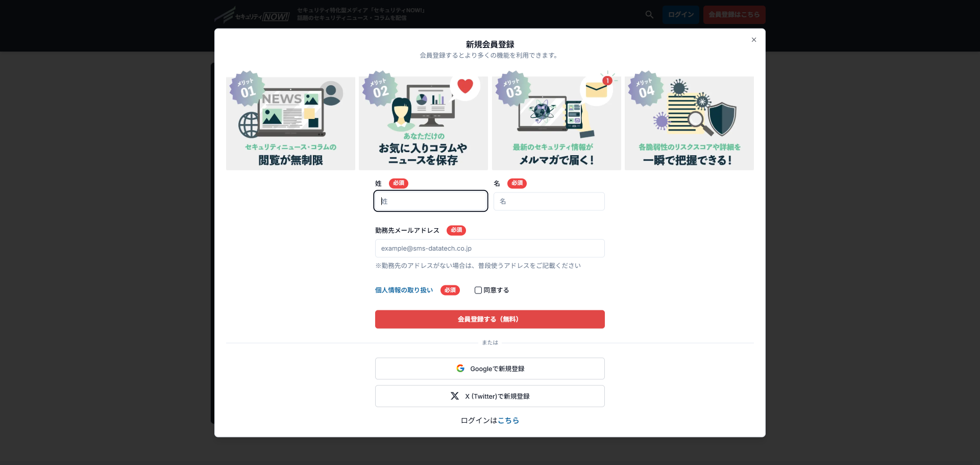
Task: Click the merit 01 news illustration
Action: click(290, 123)
